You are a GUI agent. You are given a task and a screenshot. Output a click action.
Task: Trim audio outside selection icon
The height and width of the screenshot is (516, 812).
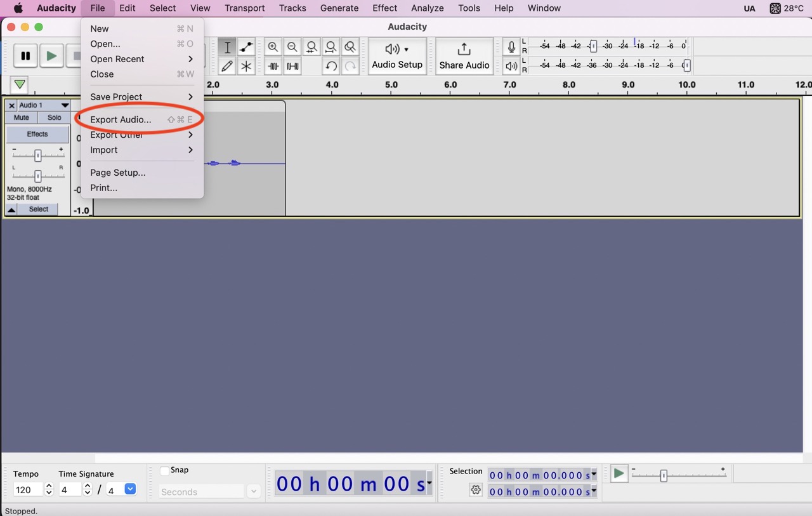(273, 66)
